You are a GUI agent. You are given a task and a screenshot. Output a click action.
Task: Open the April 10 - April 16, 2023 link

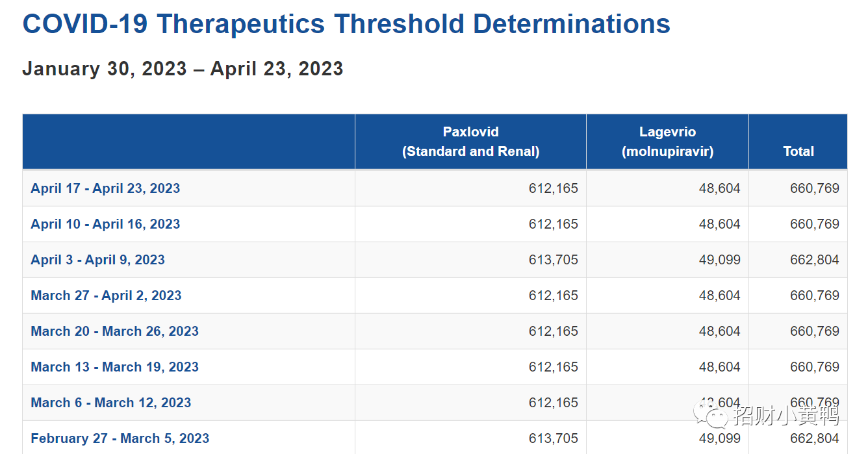[x=105, y=224]
